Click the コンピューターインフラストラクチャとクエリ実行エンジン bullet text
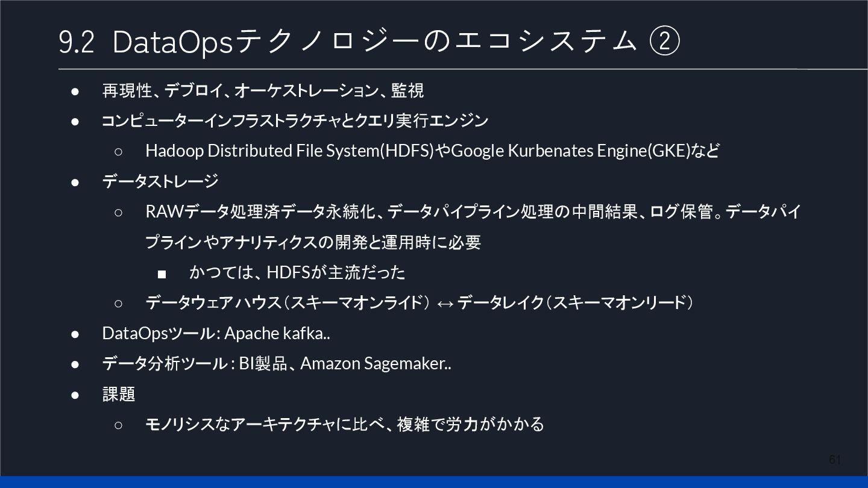868x488 pixels. click(x=295, y=120)
